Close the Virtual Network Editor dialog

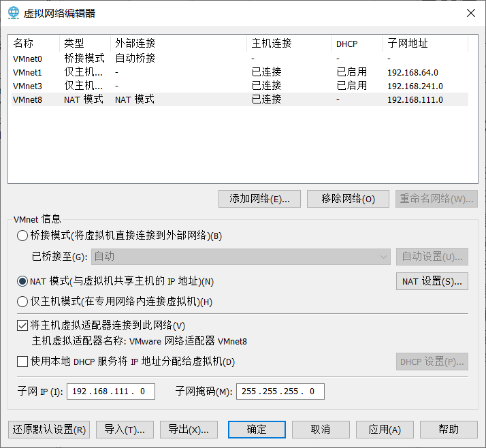point(470,13)
